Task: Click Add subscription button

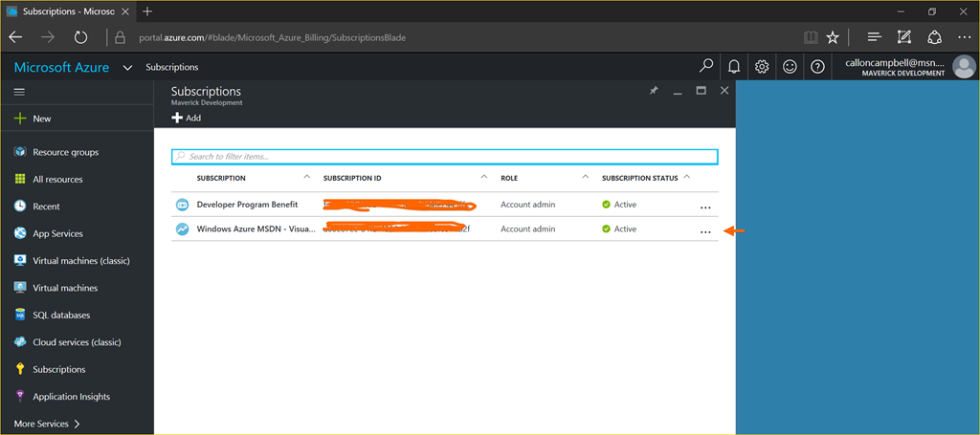Action: point(187,118)
